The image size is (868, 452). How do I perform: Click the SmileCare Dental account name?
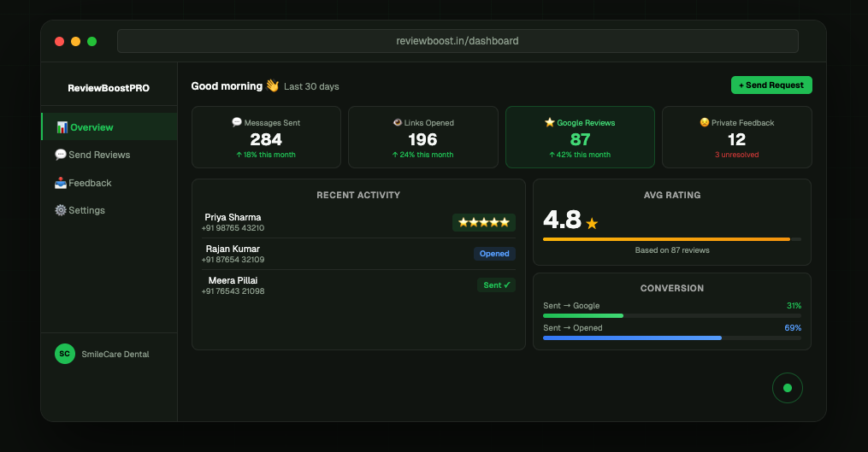[115, 354]
